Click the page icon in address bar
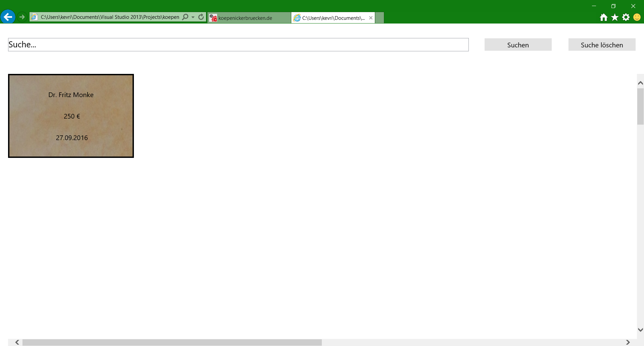The image size is (644, 346). [x=34, y=17]
